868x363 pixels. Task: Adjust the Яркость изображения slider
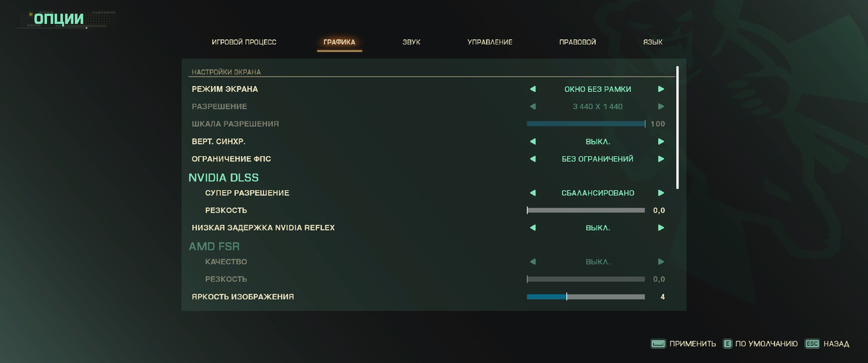pos(586,296)
